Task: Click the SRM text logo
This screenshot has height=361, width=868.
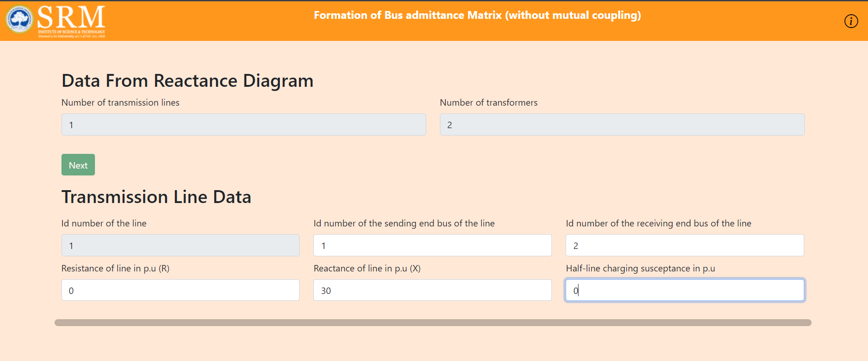Action: click(71, 21)
